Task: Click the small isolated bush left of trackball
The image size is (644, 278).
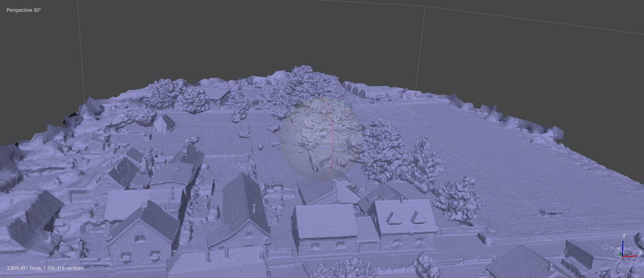Action: coord(260,147)
